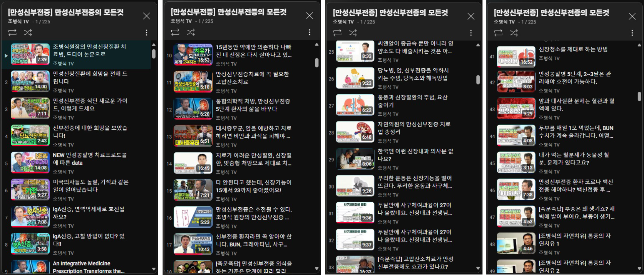Play '만성신부전증 환자 코로나 백신' video title

576,186
